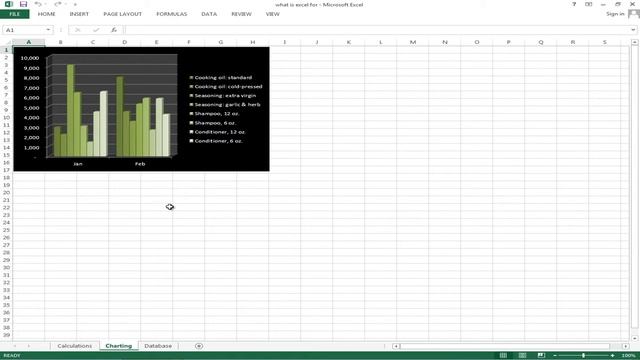Open the DATA ribbon tab
Image resolution: width=640 pixels, height=360 pixels.
coord(209,14)
